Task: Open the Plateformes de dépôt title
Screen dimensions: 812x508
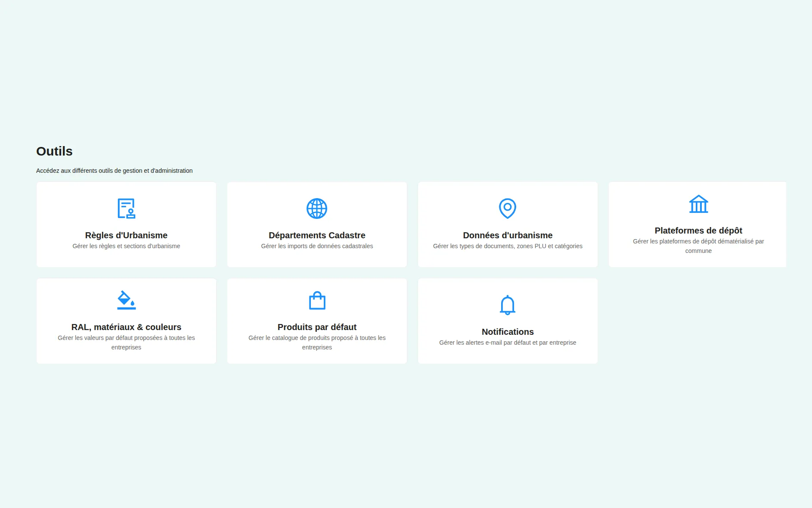Action: (698, 231)
